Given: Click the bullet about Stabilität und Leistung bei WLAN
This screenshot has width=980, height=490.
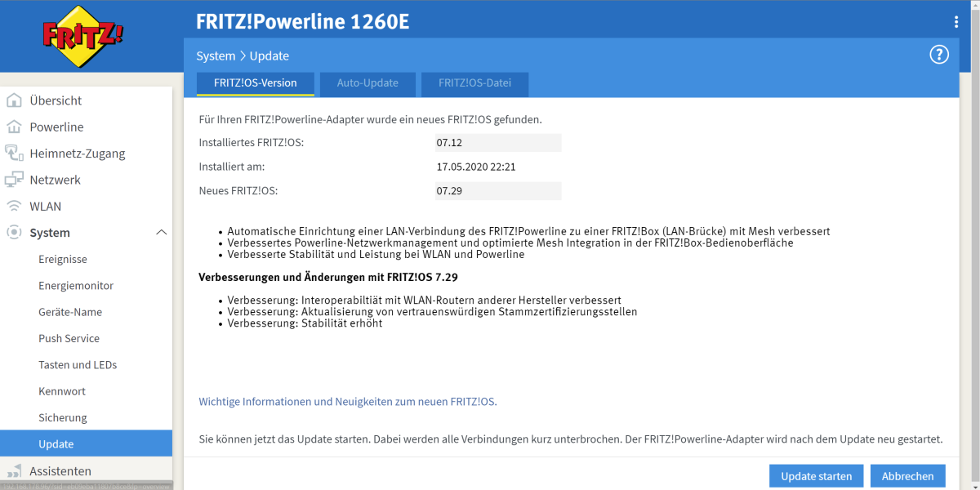Looking at the screenshot, I should point(376,254).
